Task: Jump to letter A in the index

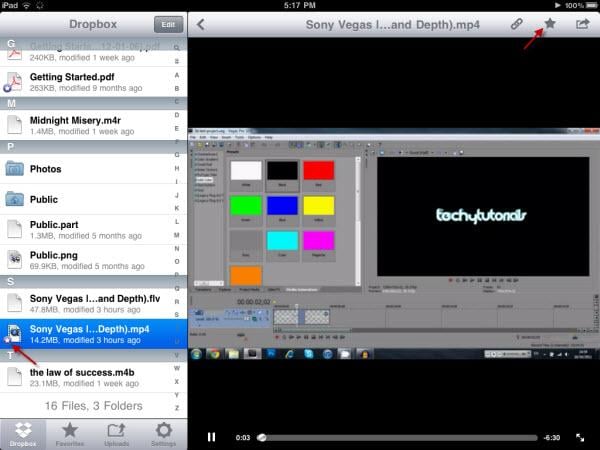Action: click(x=177, y=75)
